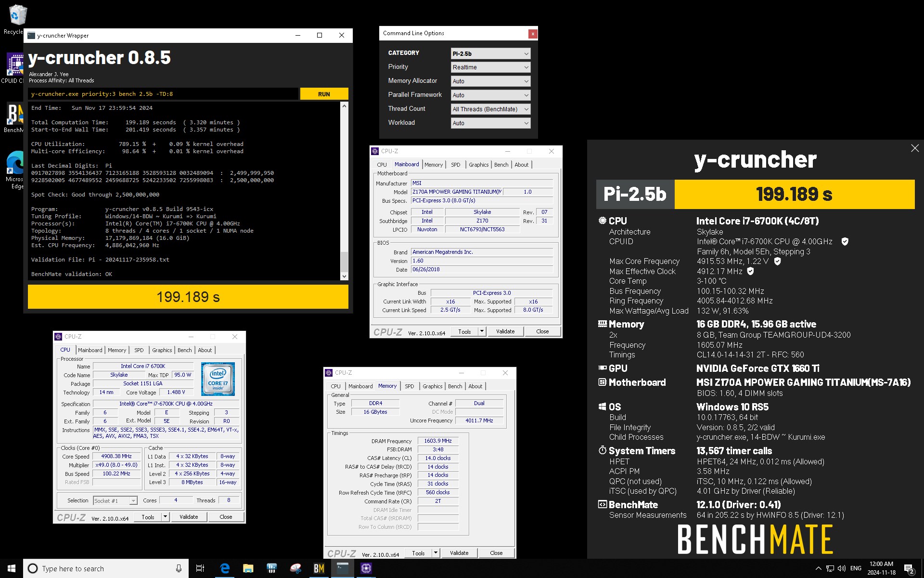Select the About tab in CPU-Z Memory window
924x578 pixels.
pos(475,386)
